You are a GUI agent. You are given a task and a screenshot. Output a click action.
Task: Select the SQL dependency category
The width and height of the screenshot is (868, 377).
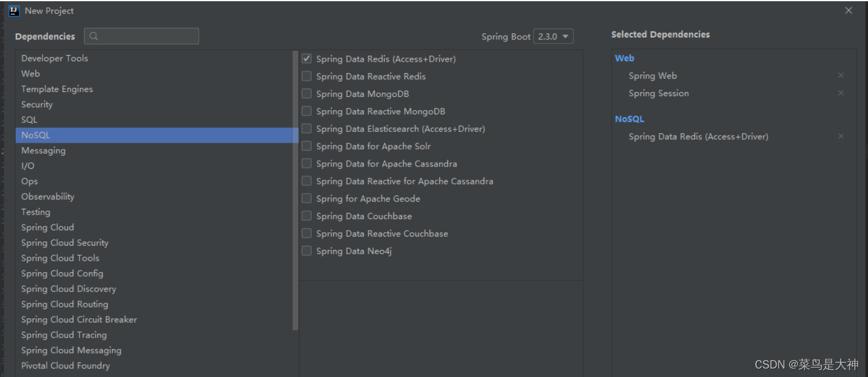point(29,119)
